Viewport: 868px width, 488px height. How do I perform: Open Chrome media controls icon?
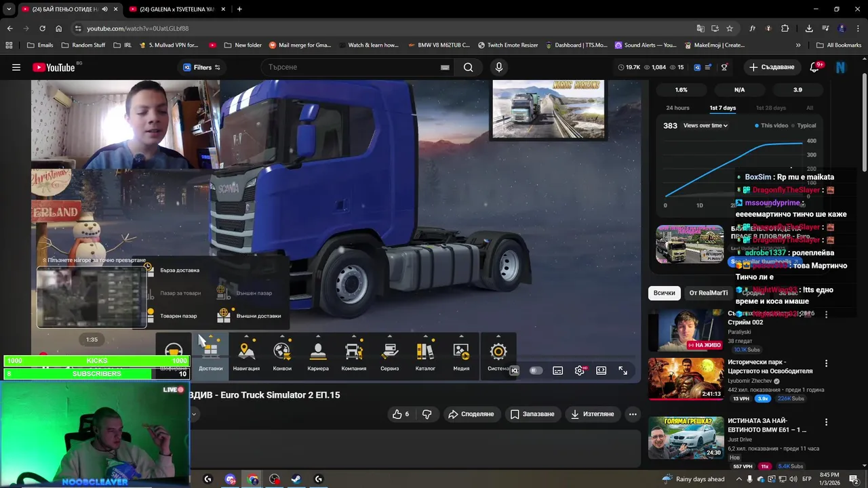825,28
